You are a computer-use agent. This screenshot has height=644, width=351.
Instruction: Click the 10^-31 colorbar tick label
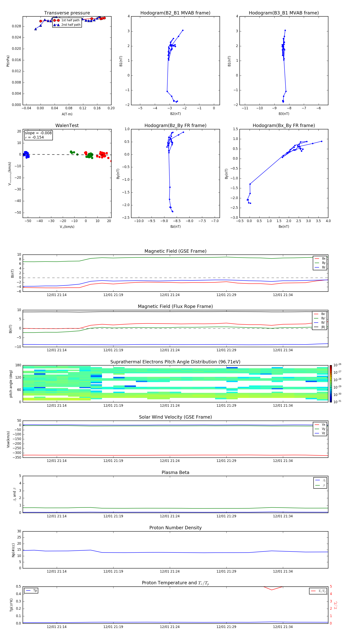coord(337,402)
